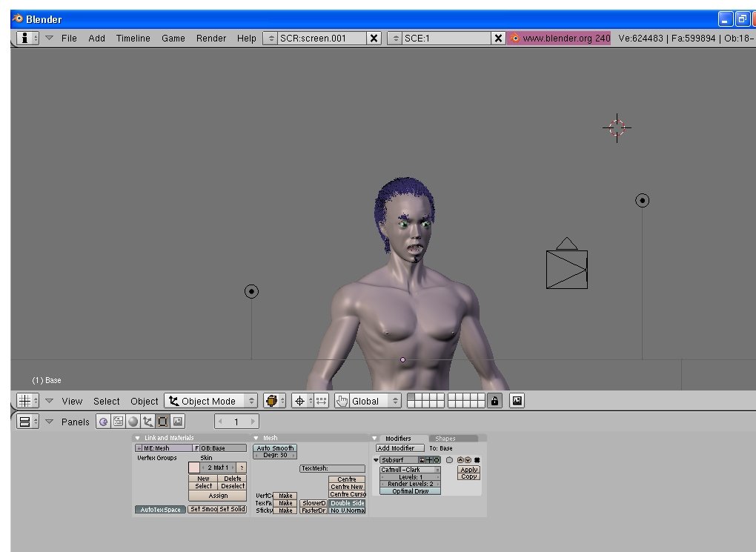Click the Set Solid button
Screen dimensions: 756x552
click(233, 508)
